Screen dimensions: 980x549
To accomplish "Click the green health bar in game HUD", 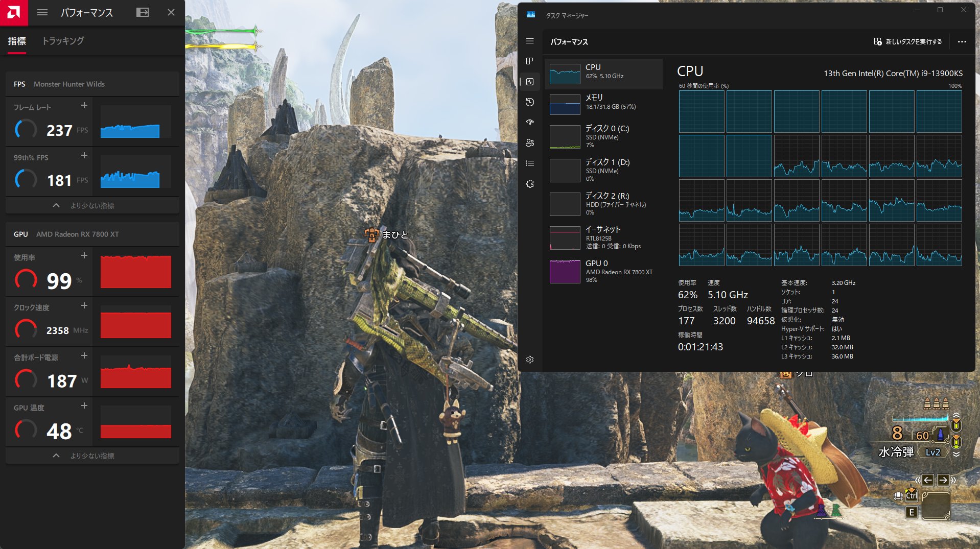I will (x=223, y=31).
